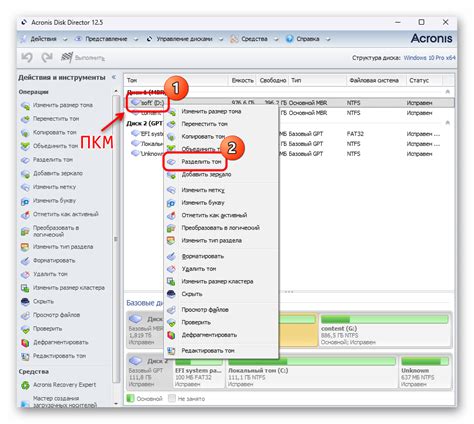
Task: Select Изменить размер тома icon in sidebar
Action: 25,106
